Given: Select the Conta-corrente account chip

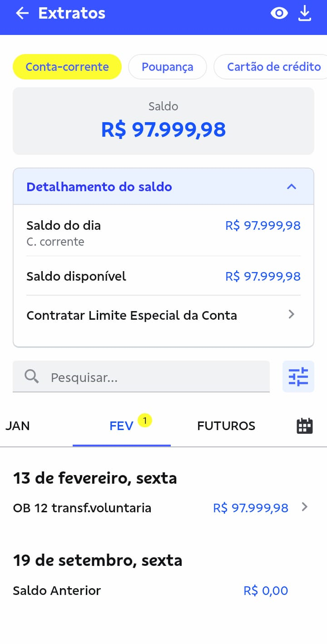Looking at the screenshot, I should click(x=67, y=67).
